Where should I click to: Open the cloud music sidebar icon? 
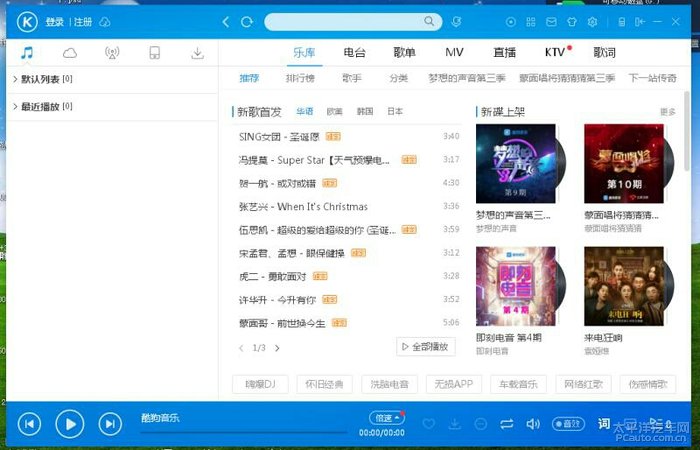click(70, 53)
